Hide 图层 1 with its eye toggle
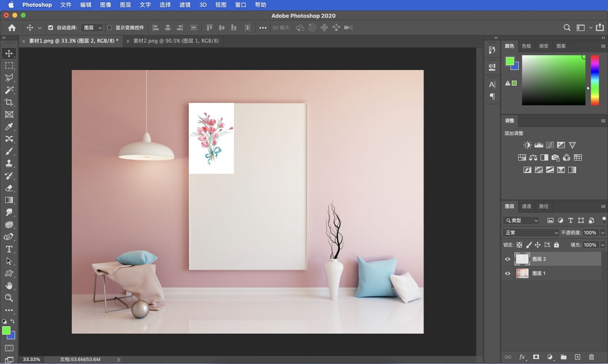 pos(508,273)
